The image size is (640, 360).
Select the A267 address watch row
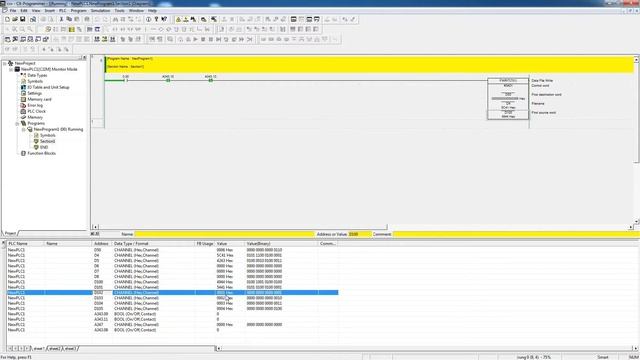[x=172, y=324]
